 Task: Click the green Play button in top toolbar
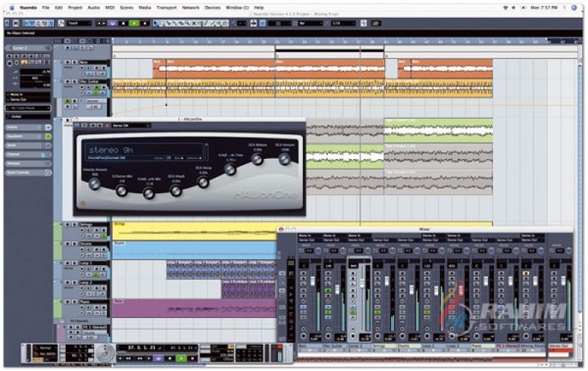134,23
